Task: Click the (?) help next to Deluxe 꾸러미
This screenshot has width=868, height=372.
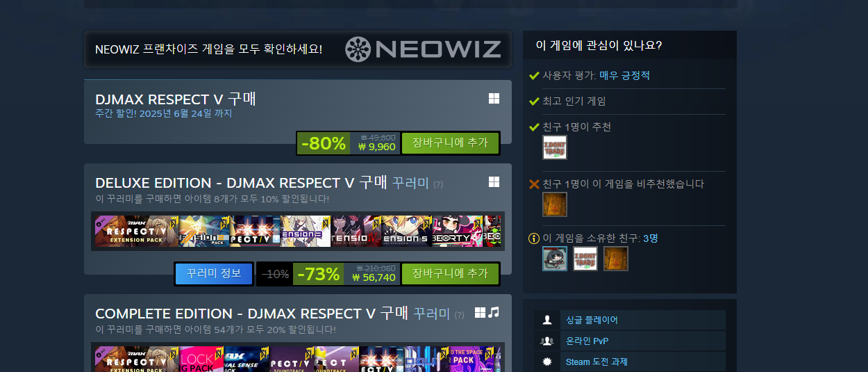Action: click(438, 184)
